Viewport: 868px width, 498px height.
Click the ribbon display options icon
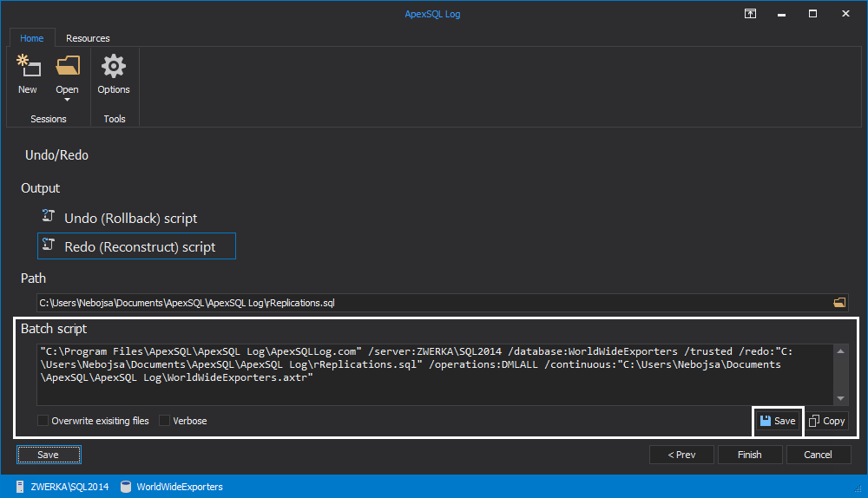pyautogui.click(x=750, y=14)
